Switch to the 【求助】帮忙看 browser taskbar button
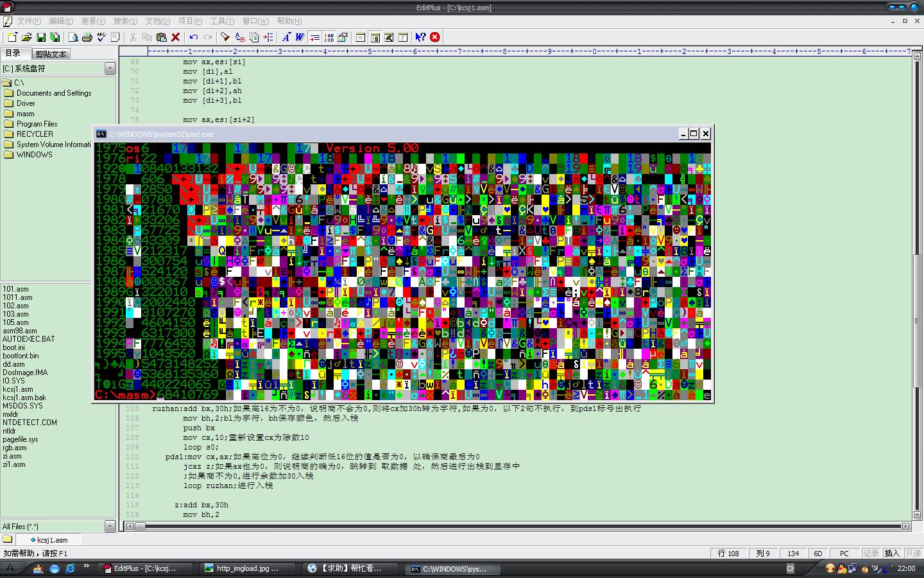The width and height of the screenshot is (924, 578). coord(350,568)
